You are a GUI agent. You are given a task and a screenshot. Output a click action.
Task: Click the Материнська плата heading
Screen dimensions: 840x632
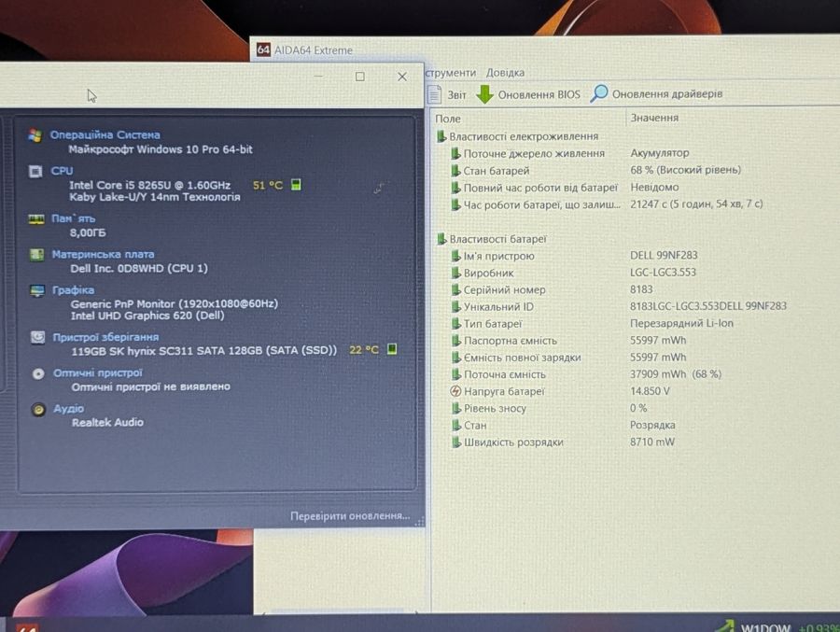[x=103, y=254]
